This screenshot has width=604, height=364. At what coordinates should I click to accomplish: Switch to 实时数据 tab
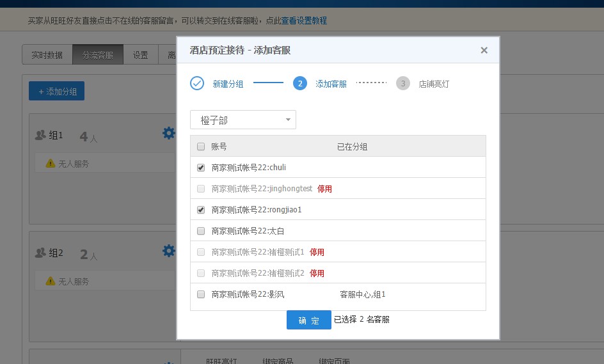(47, 55)
